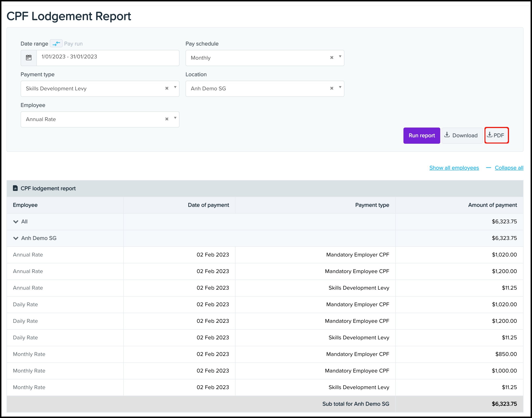Image resolution: width=532 pixels, height=418 pixels.
Task: Clear the Monthly pay schedule selection
Action: [331, 58]
